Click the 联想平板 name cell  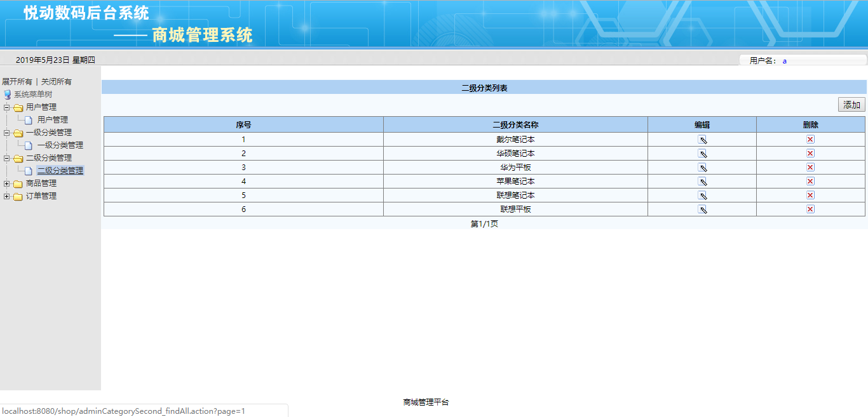click(x=515, y=209)
